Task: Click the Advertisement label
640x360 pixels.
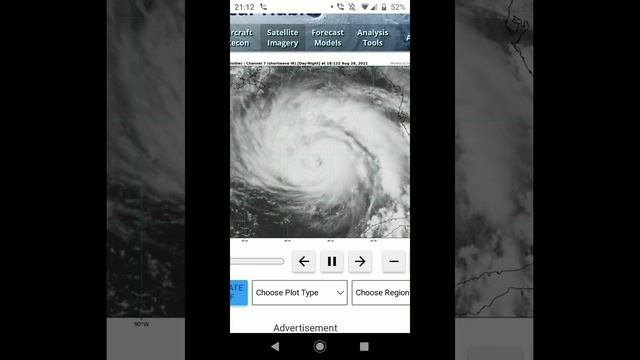Action: coord(305,328)
